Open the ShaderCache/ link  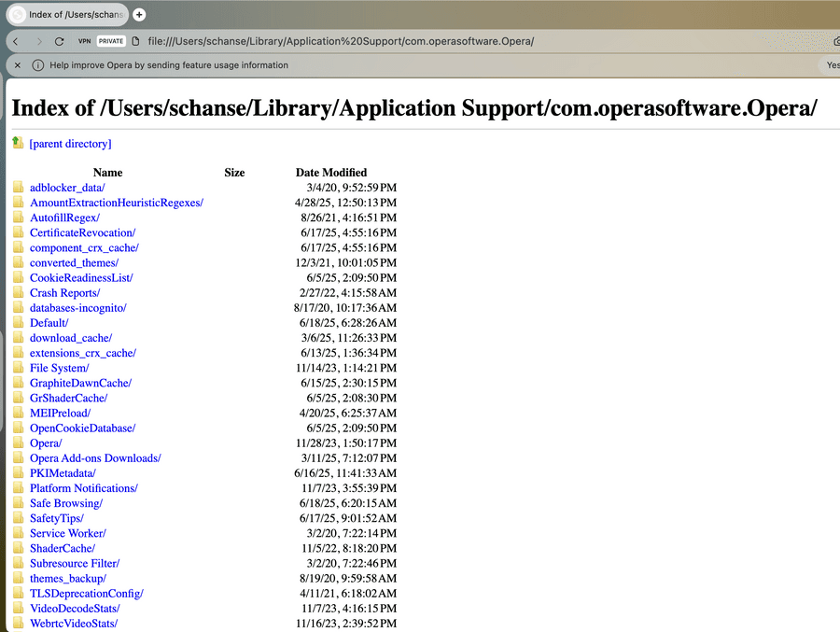pos(63,548)
